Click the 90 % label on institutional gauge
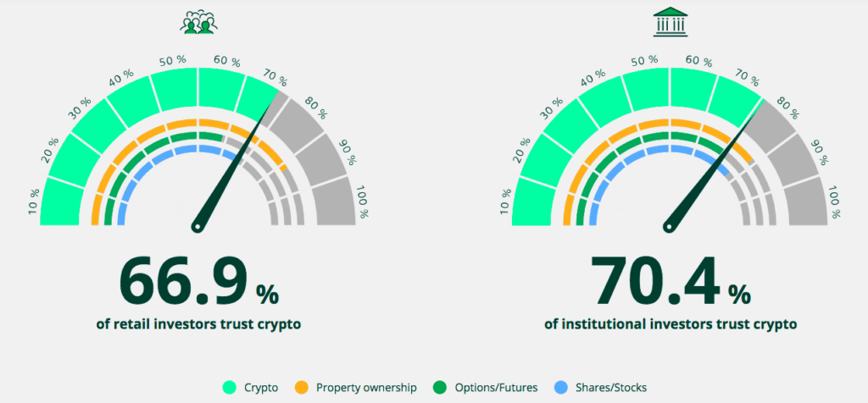The width and height of the screenshot is (868, 403). (817, 146)
